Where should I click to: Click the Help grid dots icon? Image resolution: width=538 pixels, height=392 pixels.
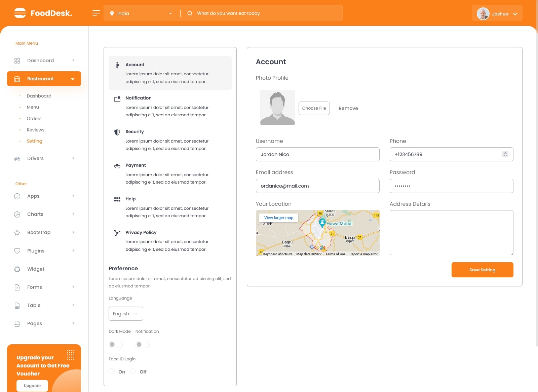tap(117, 199)
